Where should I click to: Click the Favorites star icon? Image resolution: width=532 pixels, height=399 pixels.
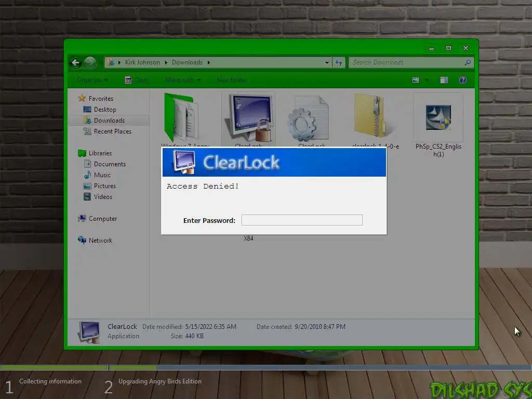tap(82, 98)
